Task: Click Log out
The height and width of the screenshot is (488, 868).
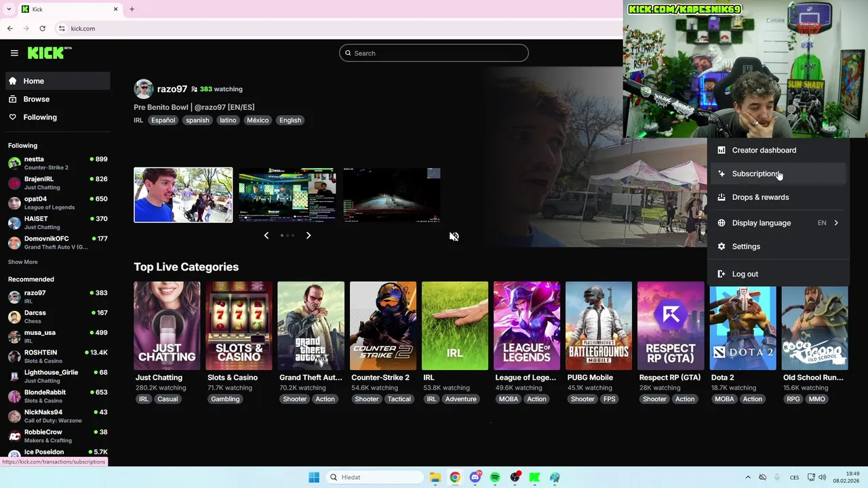Action: click(778, 274)
